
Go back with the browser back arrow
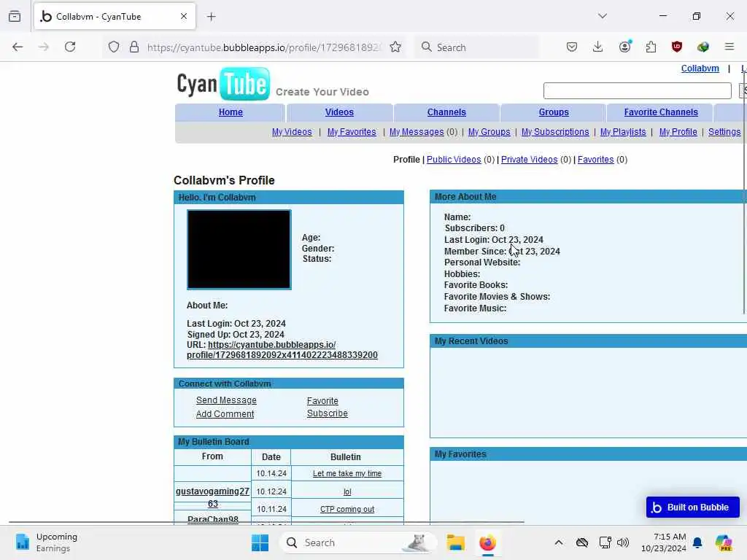pyautogui.click(x=18, y=47)
